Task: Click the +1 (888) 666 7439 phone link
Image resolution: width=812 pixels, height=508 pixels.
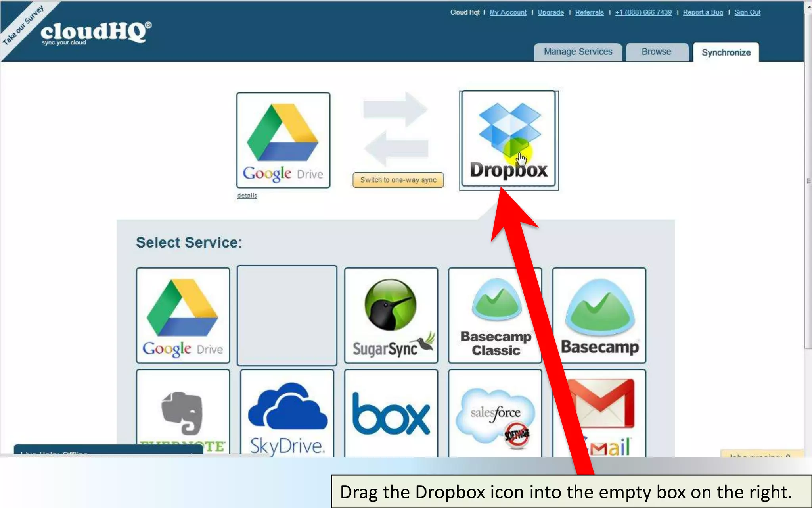Action: click(x=643, y=12)
